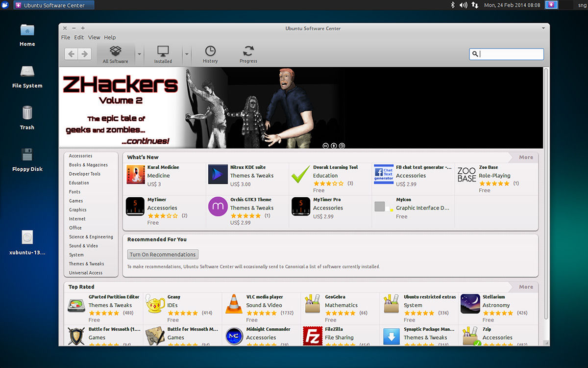
Task: Open the MyIcon app icon
Action: (384, 207)
